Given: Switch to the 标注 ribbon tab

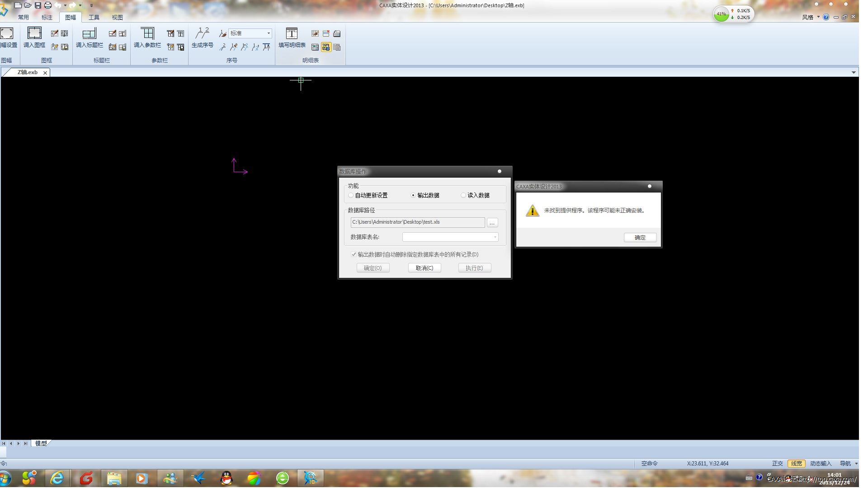Looking at the screenshot, I should [47, 17].
